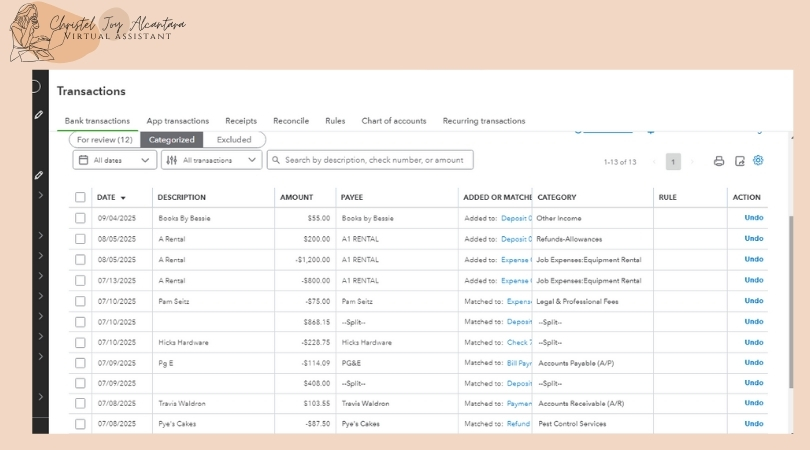This screenshot has height=450, width=810.
Task: Click the filter sliders icon for All transactions
Action: 171,160
